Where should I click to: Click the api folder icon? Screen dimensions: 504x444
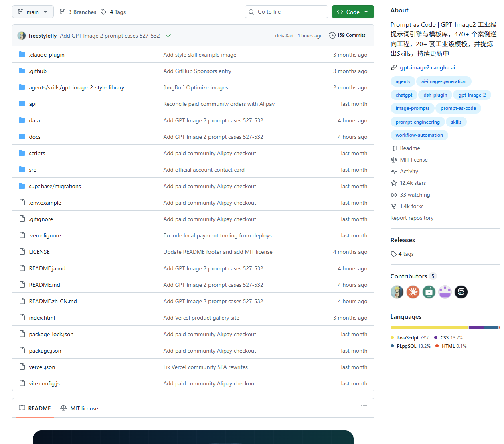(x=22, y=104)
